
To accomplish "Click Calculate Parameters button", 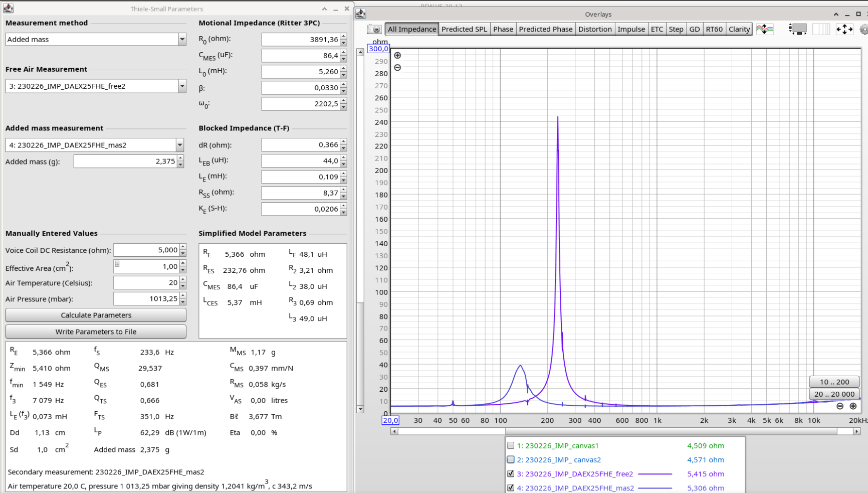I will coord(96,315).
